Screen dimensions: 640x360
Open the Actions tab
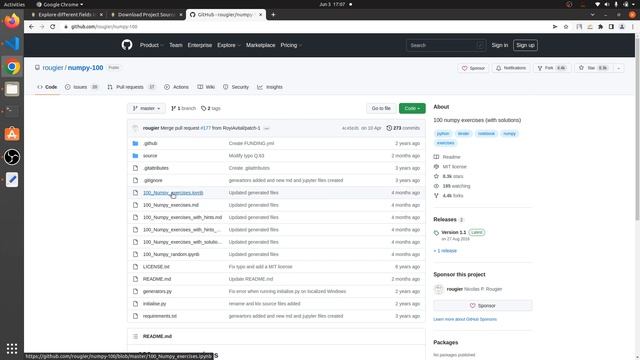coord(176,87)
